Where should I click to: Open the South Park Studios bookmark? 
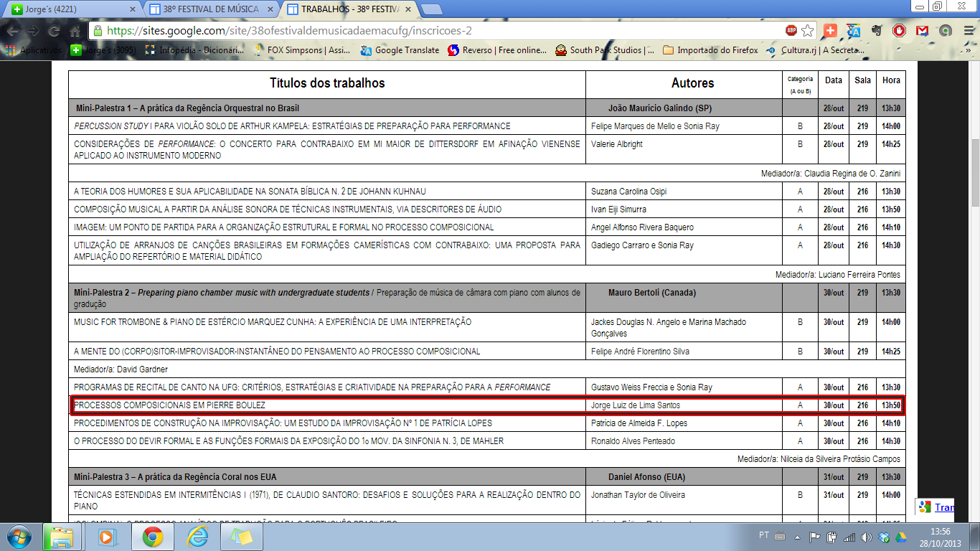tap(605, 50)
